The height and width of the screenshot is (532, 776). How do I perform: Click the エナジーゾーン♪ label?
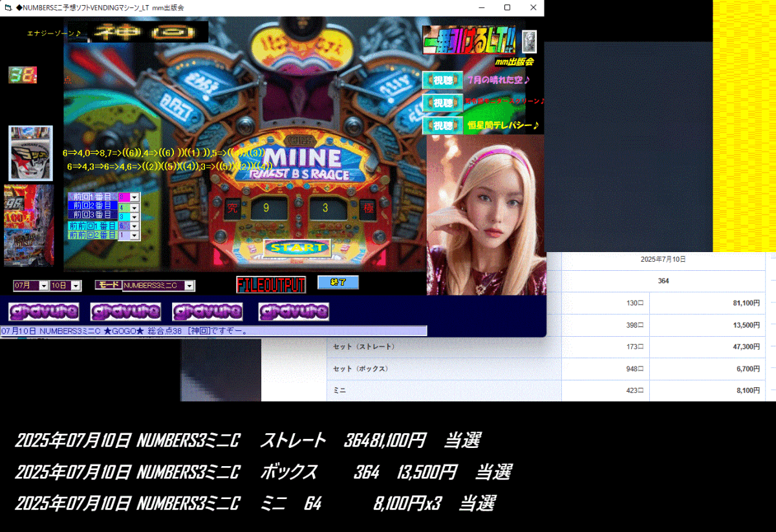click(54, 32)
